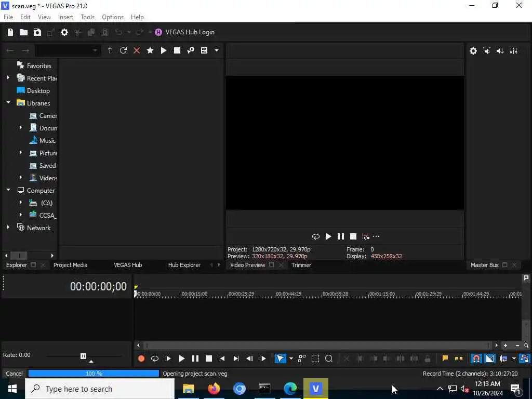Go up one folder level in Explorer
Screen dimensions: 532x399
(110, 50)
